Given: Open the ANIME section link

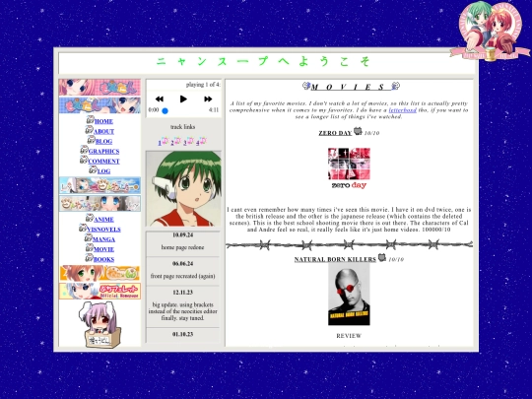Looking at the screenshot, I should [103, 220].
